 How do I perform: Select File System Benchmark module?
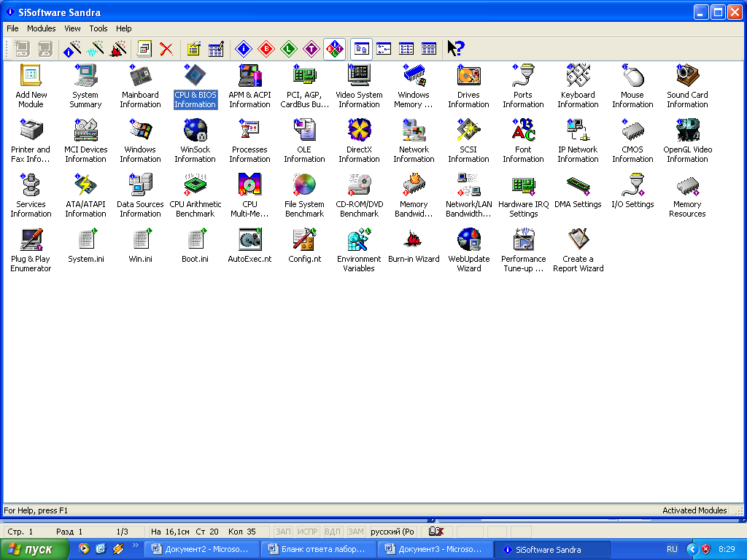304,196
